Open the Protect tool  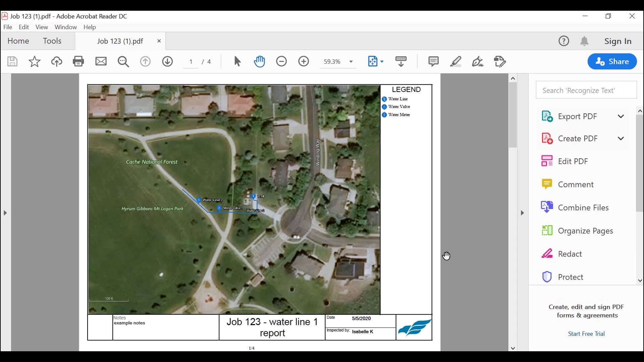[571, 277]
